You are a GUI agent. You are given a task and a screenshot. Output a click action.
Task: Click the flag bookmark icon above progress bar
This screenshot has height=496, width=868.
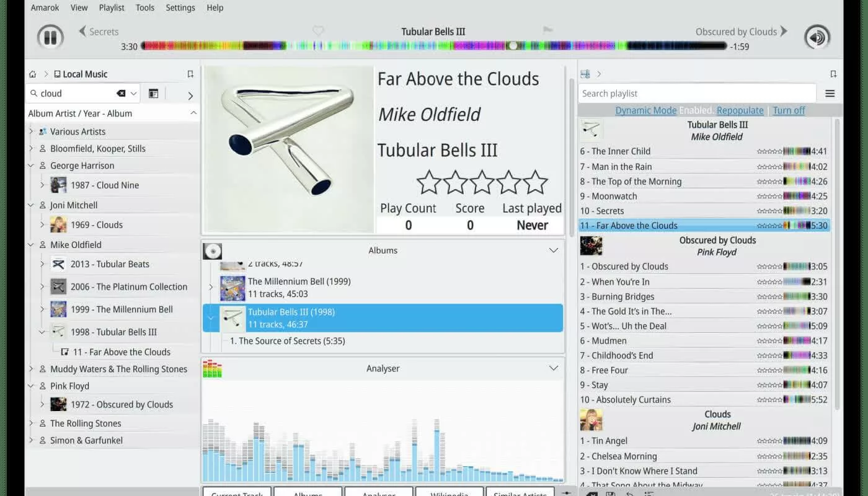[x=547, y=30]
